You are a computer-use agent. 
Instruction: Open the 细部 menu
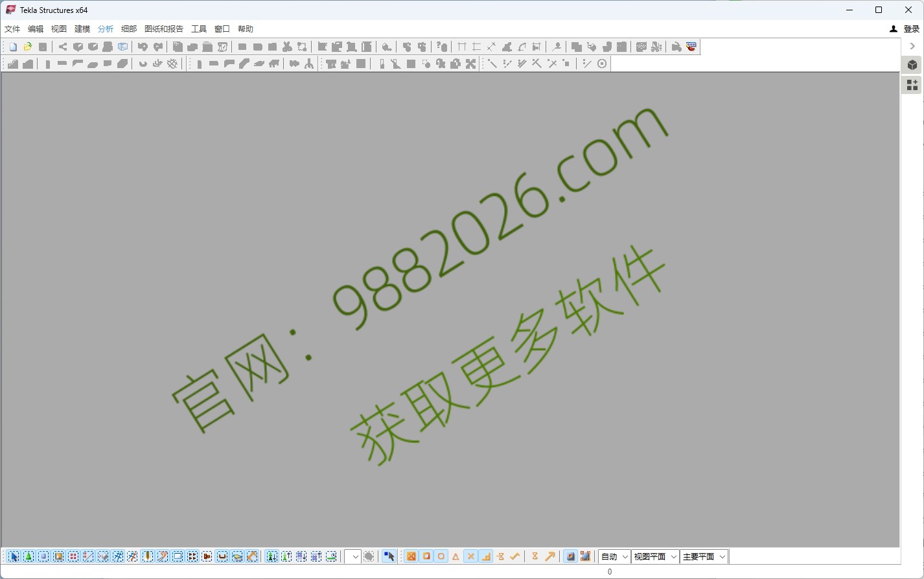129,29
